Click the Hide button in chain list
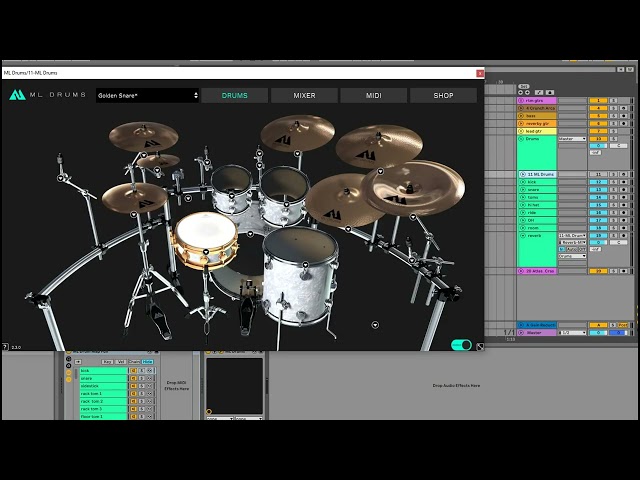640x480 pixels. point(147,362)
